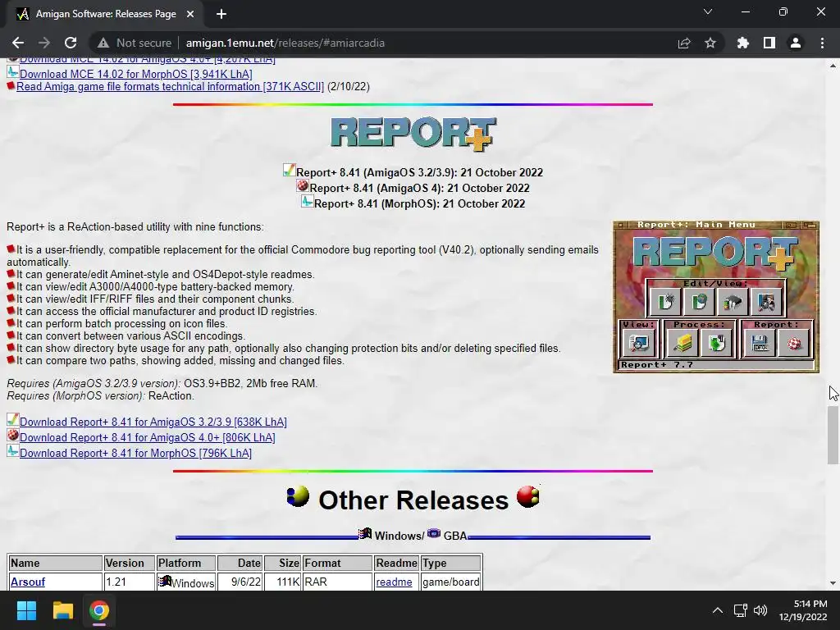The image size is (840, 630).
Task: Open Download MCE 14.02 for MorphOS link
Action: pos(136,74)
